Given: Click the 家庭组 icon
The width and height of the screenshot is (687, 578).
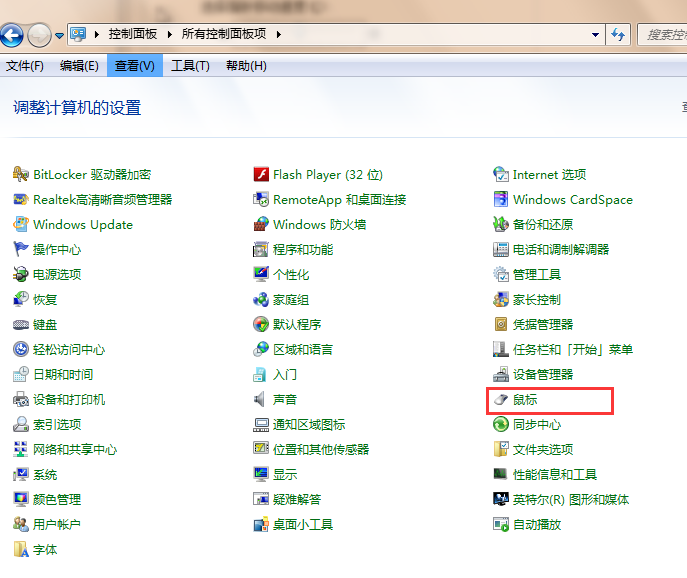Looking at the screenshot, I should (x=261, y=299).
